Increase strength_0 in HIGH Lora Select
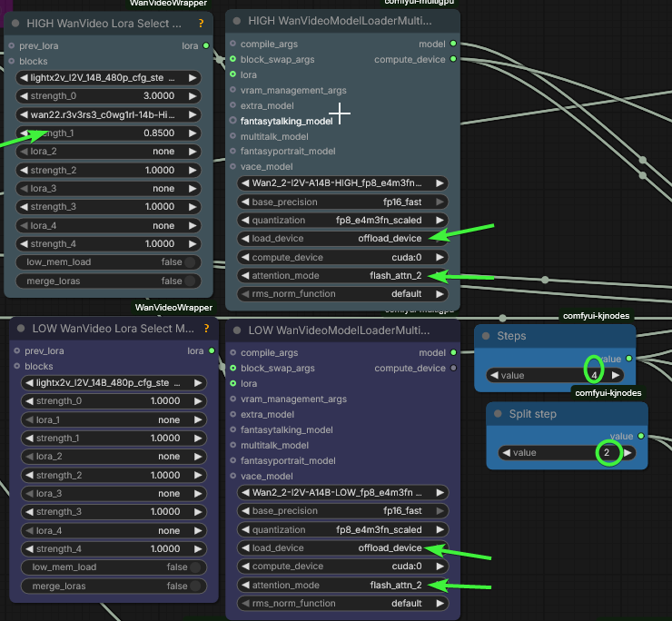The width and height of the screenshot is (672, 621). [193, 96]
